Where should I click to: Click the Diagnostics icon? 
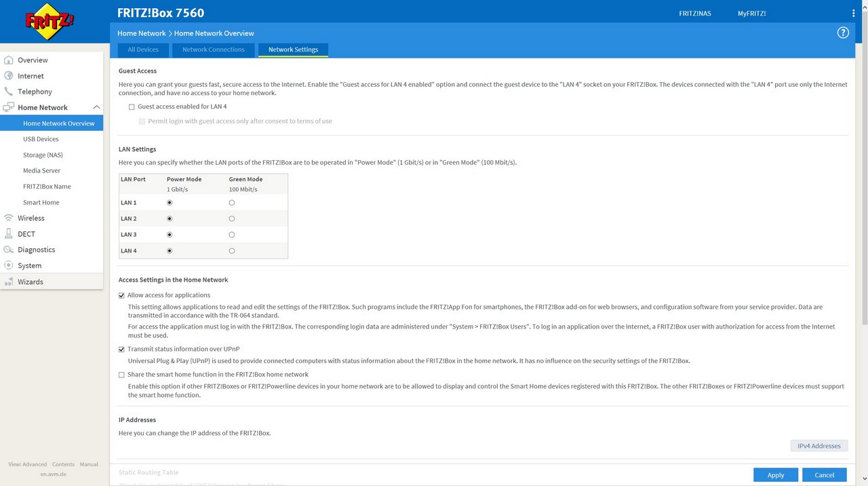click(x=9, y=250)
